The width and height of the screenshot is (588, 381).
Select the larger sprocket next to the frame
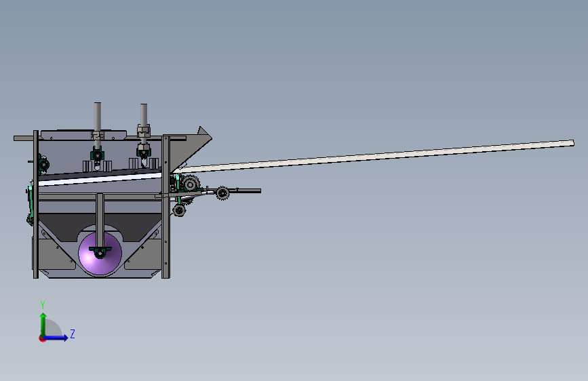coord(191,184)
